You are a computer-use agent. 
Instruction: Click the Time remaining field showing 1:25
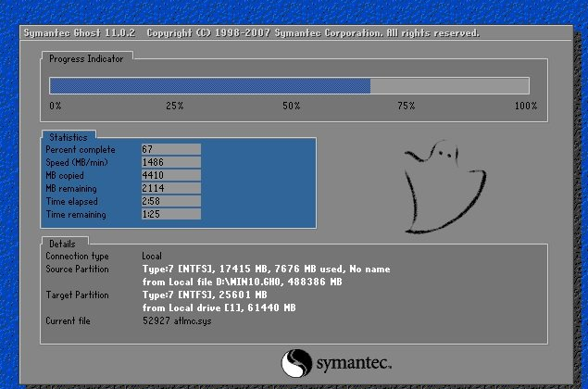coord(170,214)
